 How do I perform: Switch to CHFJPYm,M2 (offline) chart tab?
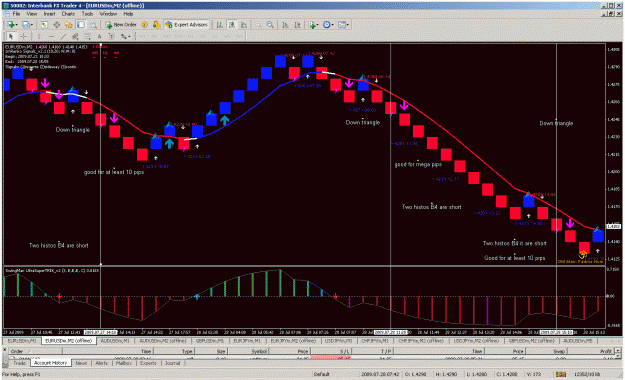coord(421,341)
